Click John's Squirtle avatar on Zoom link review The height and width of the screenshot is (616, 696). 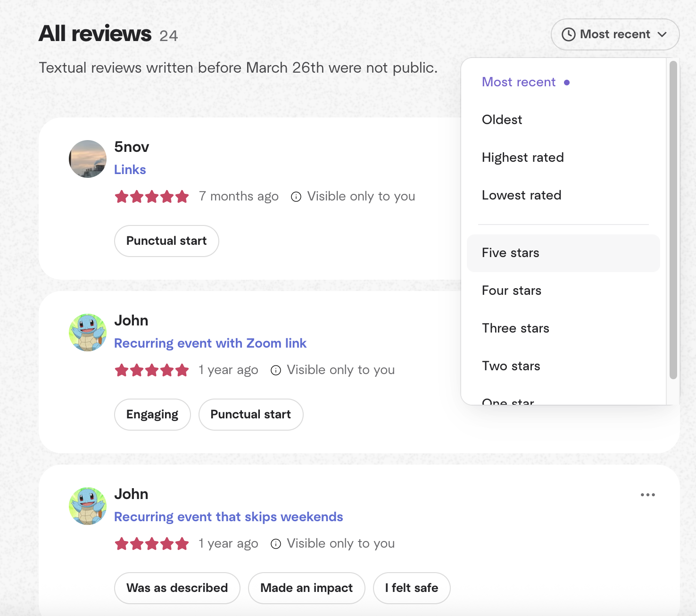[88, 333]
